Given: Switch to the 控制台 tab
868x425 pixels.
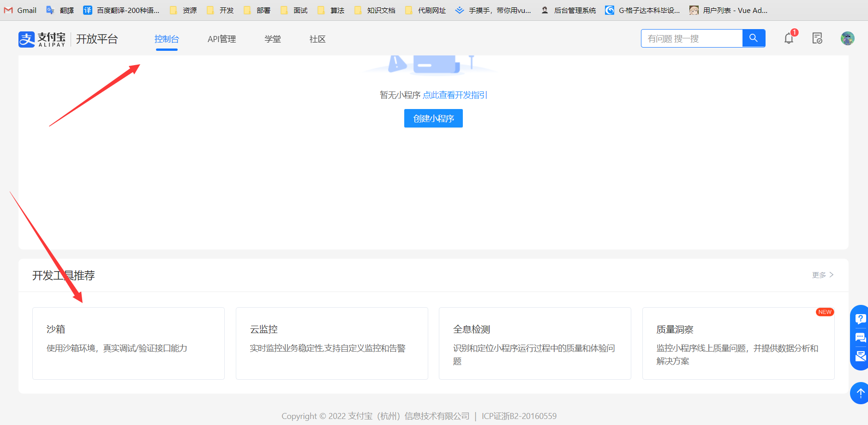Looking at the screenshot, I should pos(167,39).
